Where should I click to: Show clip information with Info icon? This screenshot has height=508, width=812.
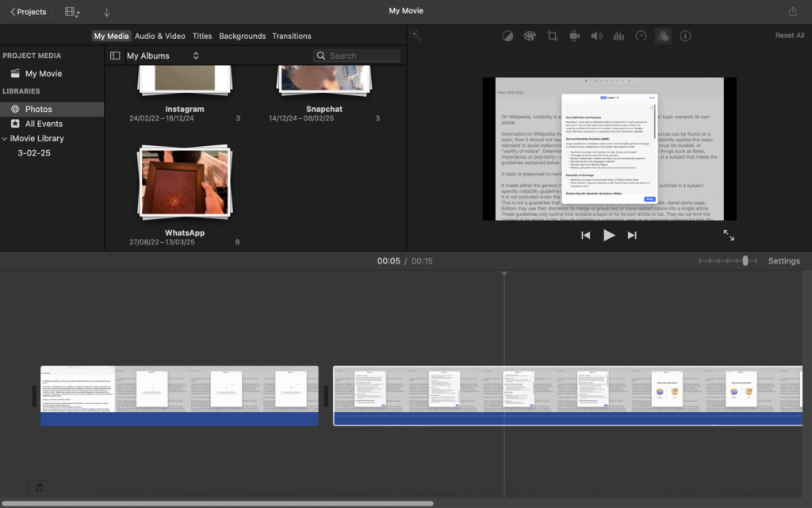685,36
